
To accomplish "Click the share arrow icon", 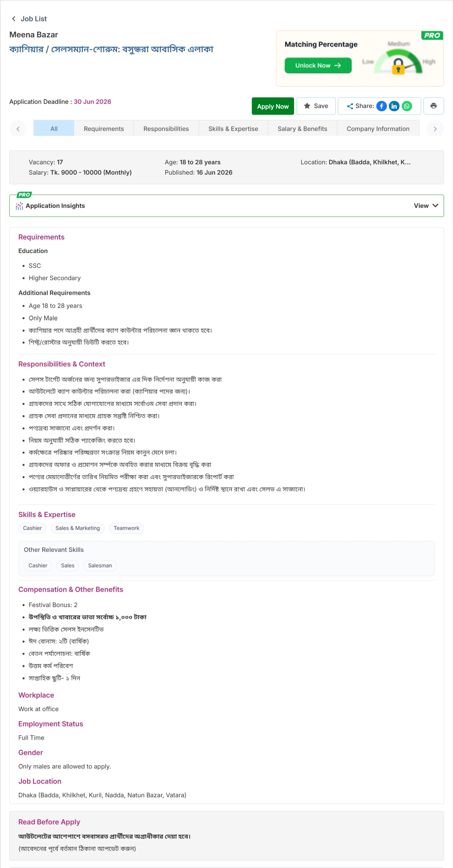I will [x=350, y=106].
